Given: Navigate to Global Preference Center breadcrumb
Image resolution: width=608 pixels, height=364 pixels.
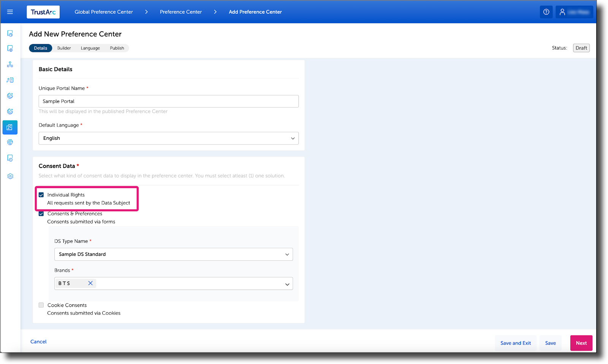Looking at the screenshot, I should coord(103,12).
